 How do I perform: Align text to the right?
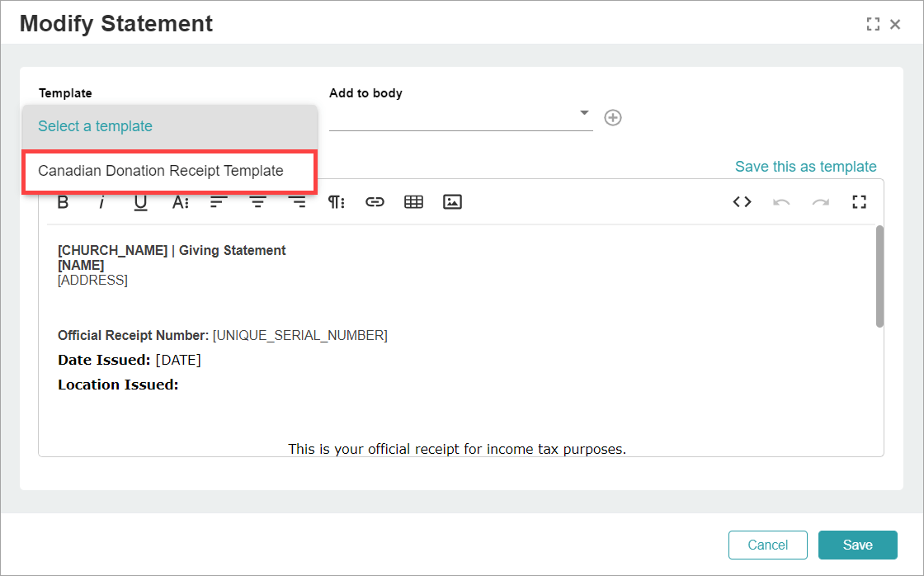296,202
